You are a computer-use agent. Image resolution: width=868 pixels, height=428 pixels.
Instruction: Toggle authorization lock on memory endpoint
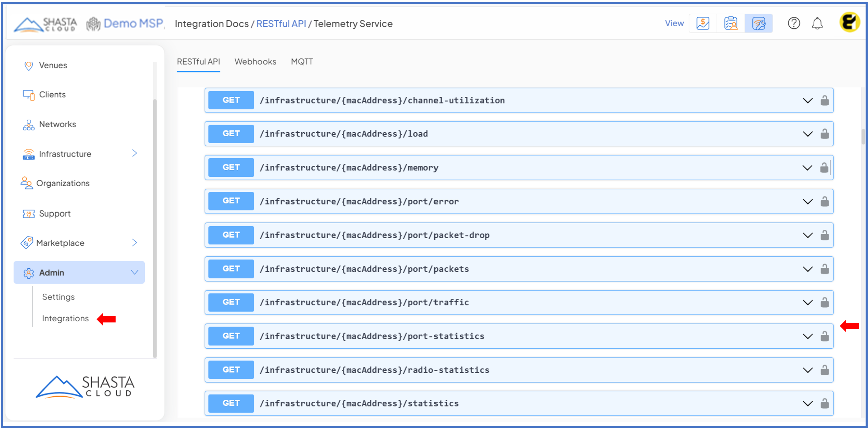pyautogui.click(x=824, y=168)
